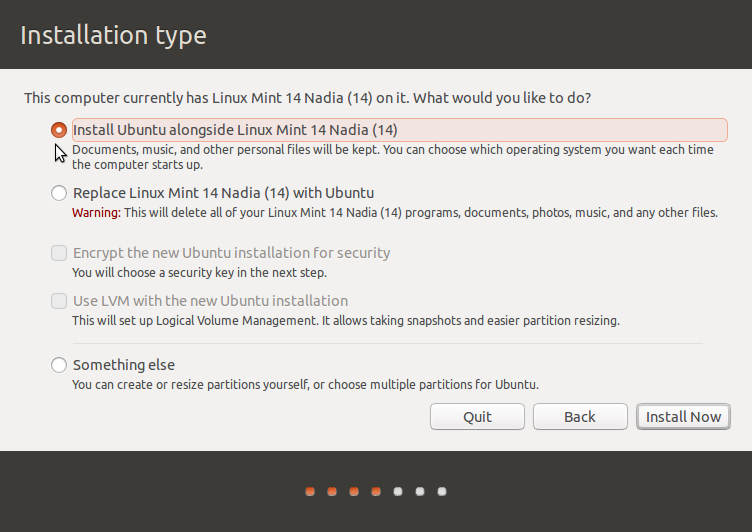Click the fourth orange progress dot

376,491
